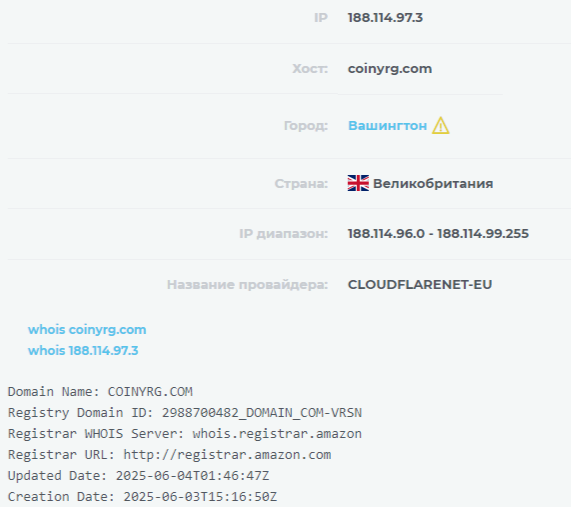Click the Domain Name COINYRG.COM line
This screenshot has width=571, height=507.
(x=100, y=392)
